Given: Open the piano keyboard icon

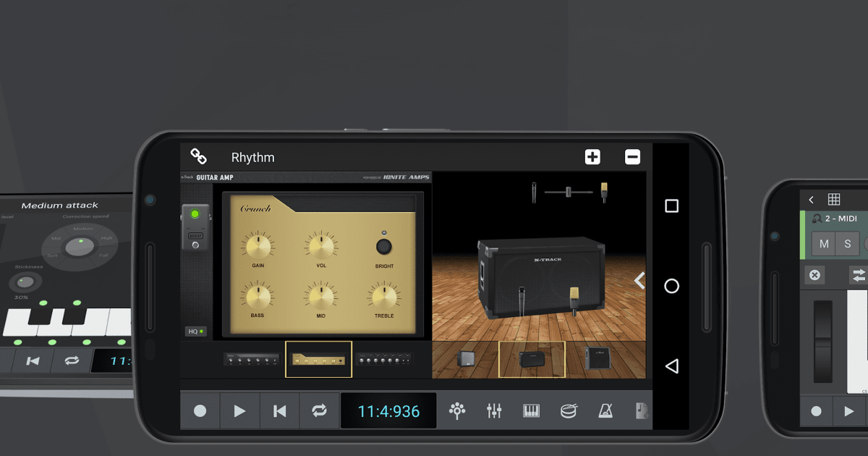Looking at the screenshot, I should tap(531, 411).
